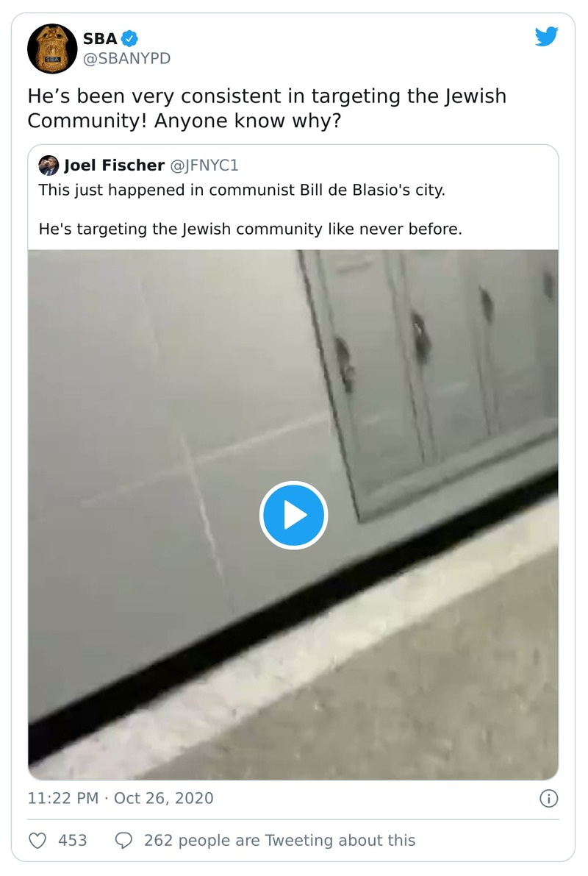588x876 pixels.
Task: Click the main tweet text about consistency
Action: (267, 108)
